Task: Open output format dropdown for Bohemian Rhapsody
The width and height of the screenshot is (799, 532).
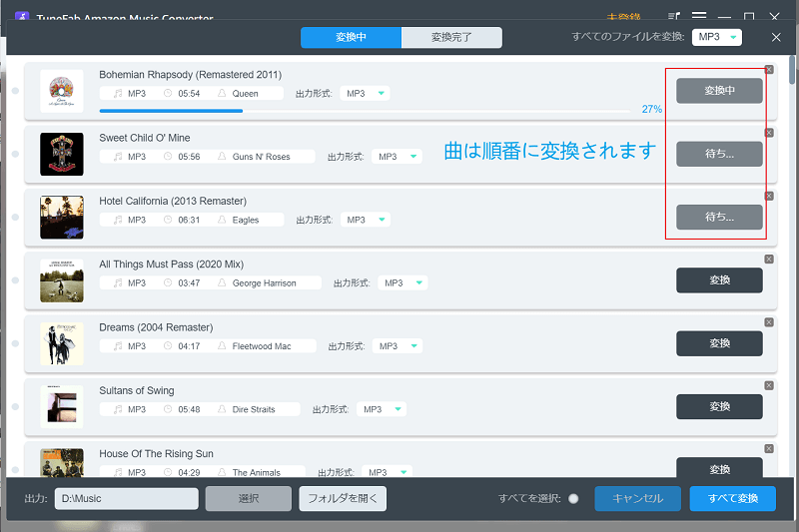Action: coord(365,93)
